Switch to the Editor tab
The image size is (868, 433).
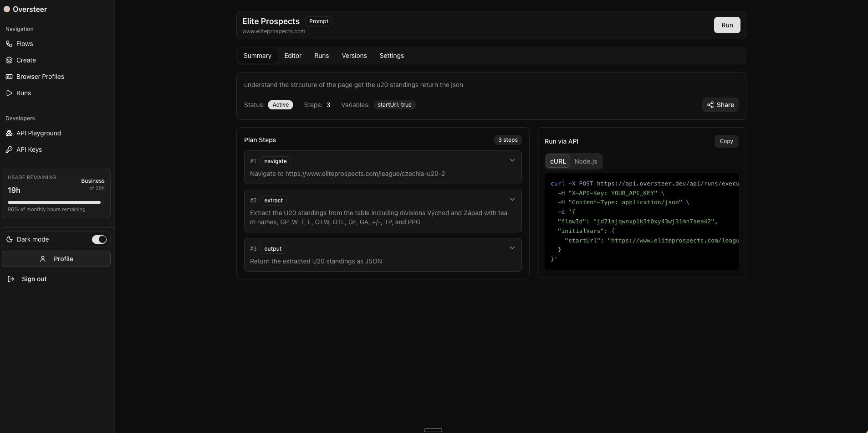(293, 56)
